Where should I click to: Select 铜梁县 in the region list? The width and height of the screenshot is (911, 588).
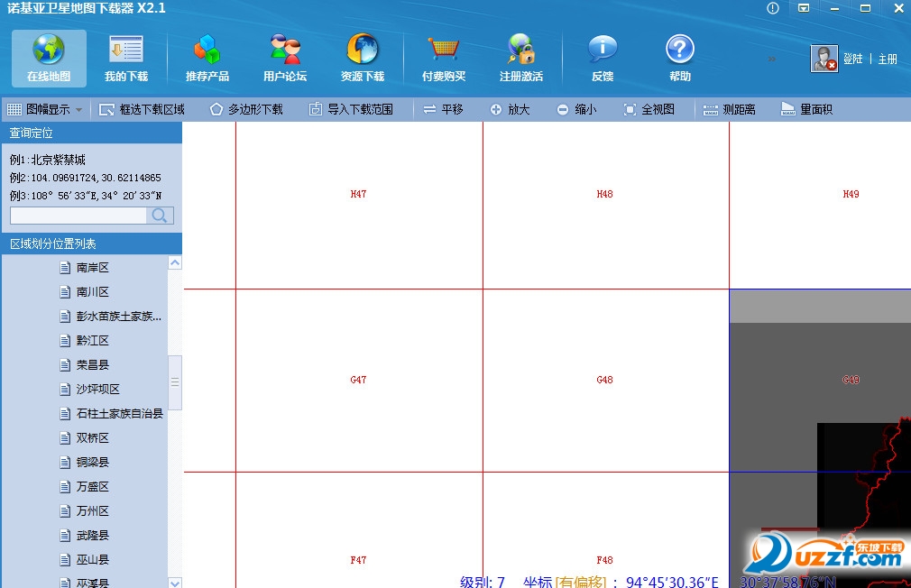(x=84, y=463)
